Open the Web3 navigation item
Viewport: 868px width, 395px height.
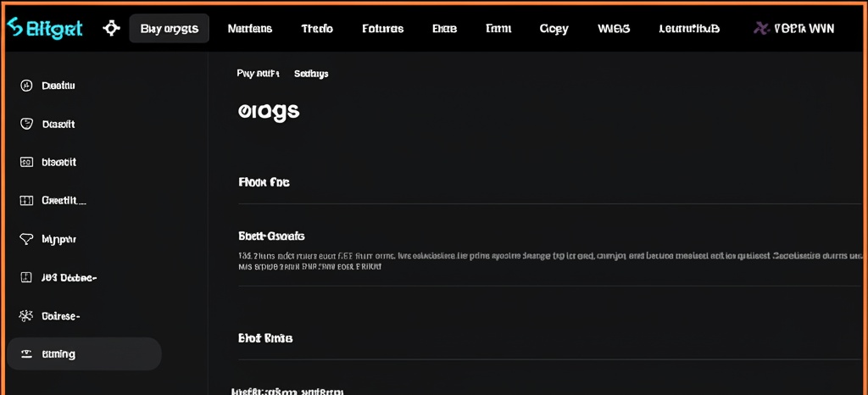(x=614, y=29)
